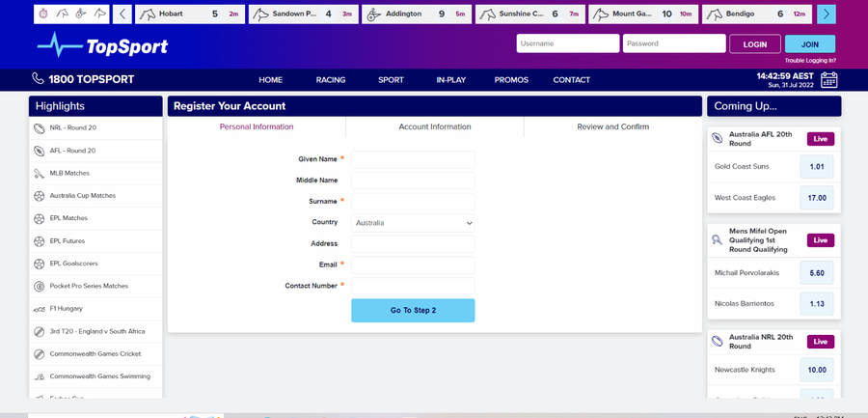
Task: Open the Mount Gambier race 10 ticker
Action: tap(642, 14)
